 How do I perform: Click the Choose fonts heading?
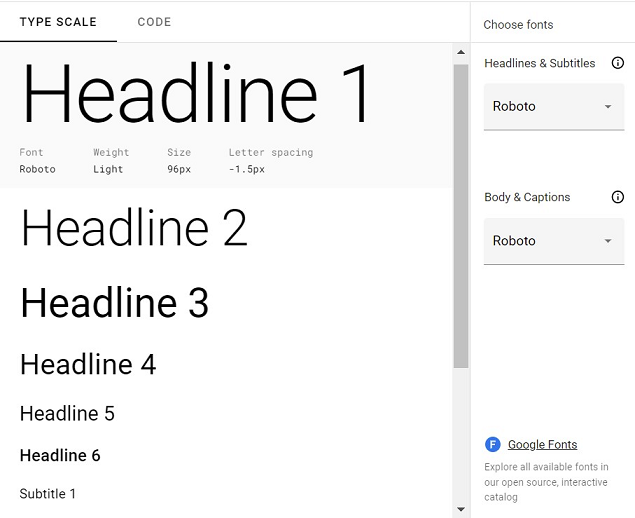[x=518, y=25]
